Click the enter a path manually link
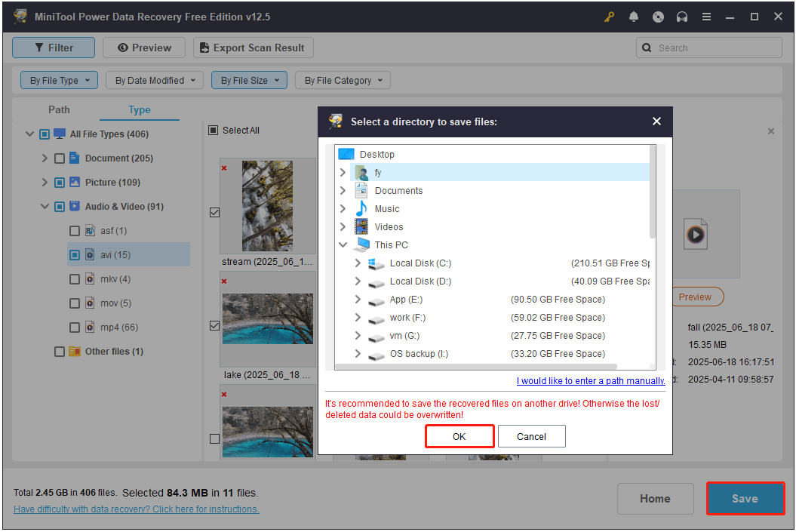The height and width of the screenshot is (532, 796). click(x=590, y=381)
